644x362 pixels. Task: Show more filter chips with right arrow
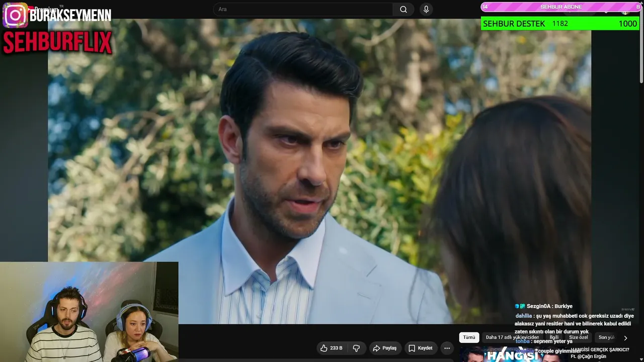tap(625, 338)
